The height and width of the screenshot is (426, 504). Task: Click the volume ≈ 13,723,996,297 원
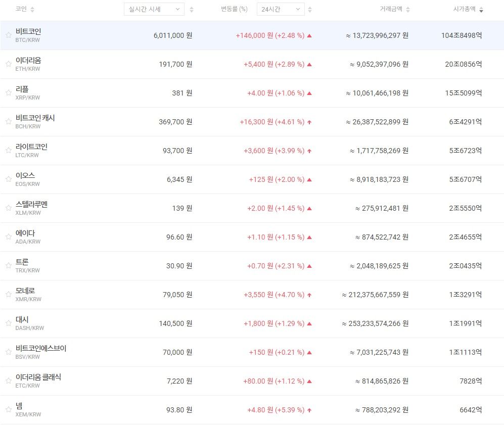(377, 35)
